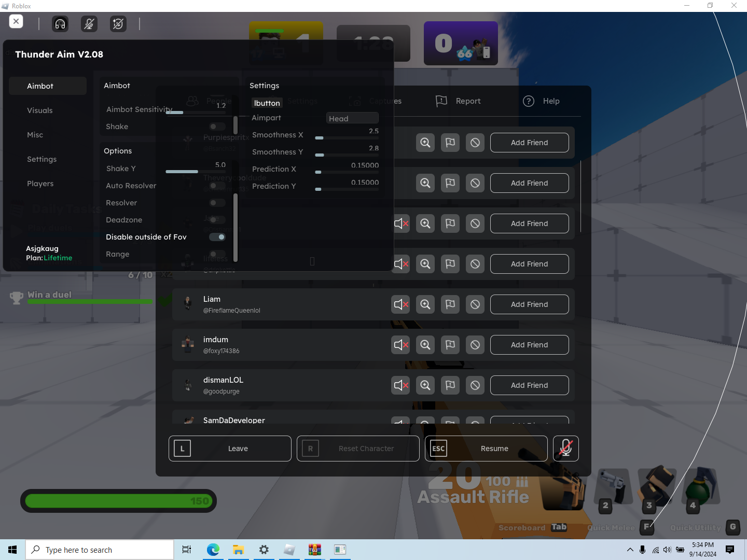
Task: Expand hidden system tray icons chevron
Action: (x=630, y=550)
